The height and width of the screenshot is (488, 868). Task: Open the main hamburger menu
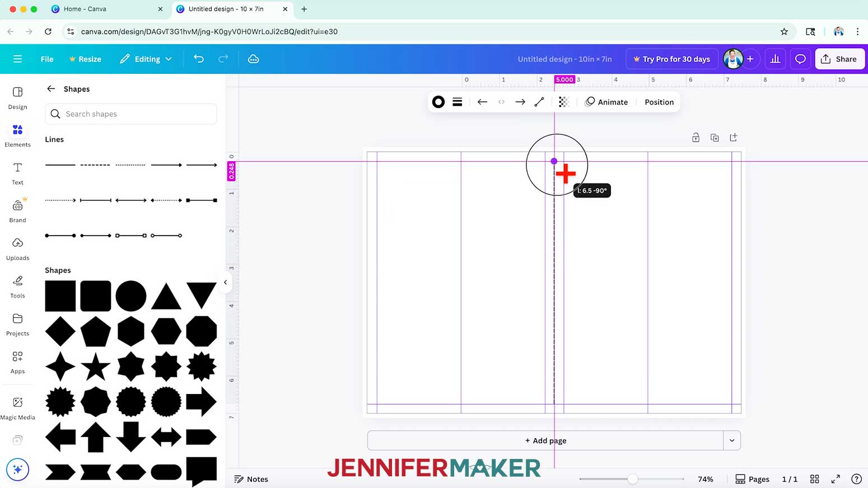17,59
